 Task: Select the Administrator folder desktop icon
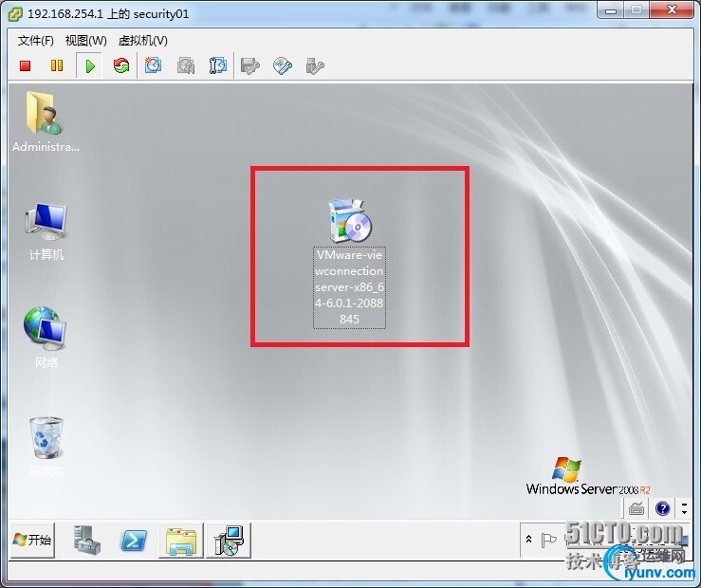coord(46,121)
